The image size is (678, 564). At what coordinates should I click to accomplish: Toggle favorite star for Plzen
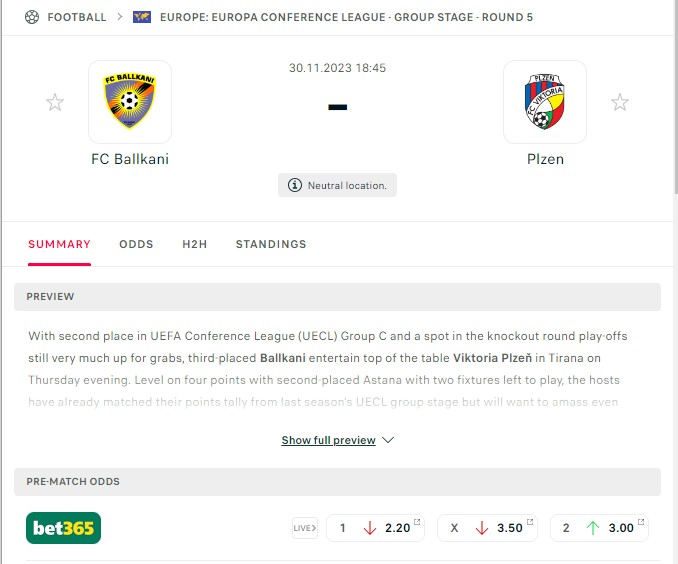click(620, 103)
